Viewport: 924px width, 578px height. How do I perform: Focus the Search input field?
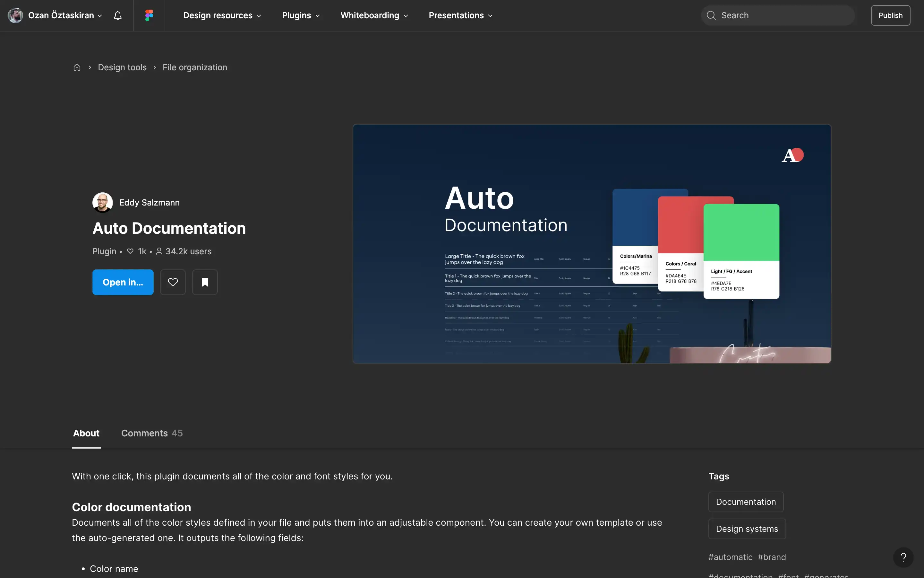coord(777,15)
